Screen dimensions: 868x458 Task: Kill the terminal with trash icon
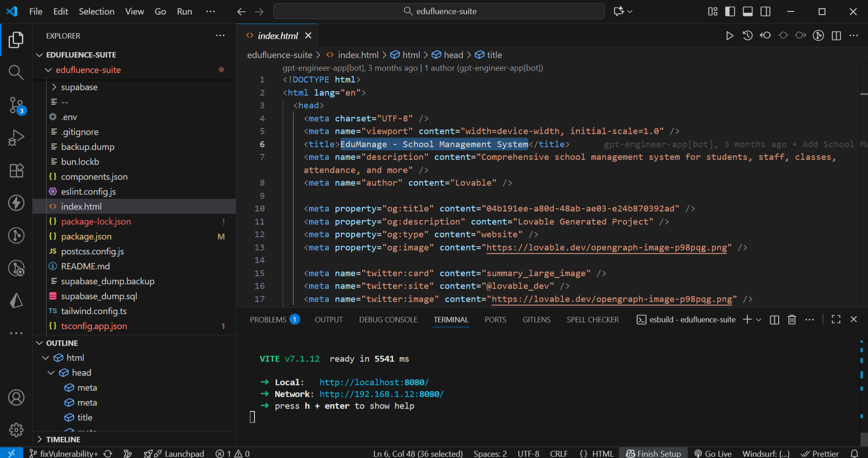[x=791, y=320]
